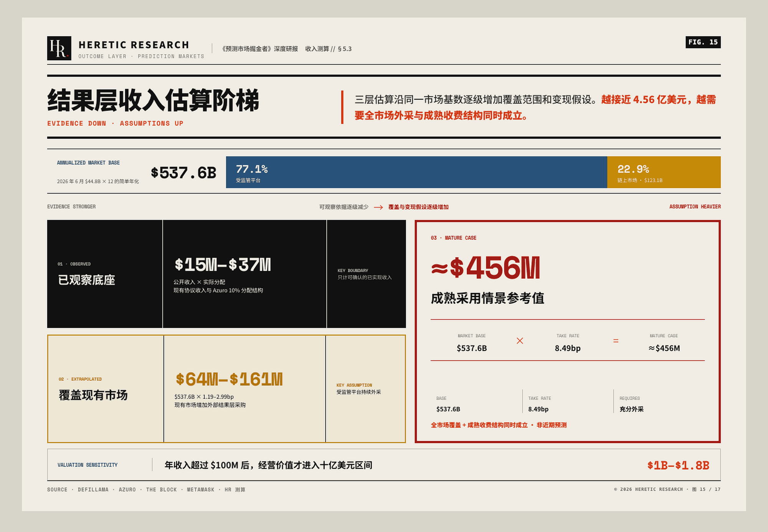Viewport: 768px width, 532px height.
Task: Click the $15M–$37M observed figure
Action: point(223,264)
